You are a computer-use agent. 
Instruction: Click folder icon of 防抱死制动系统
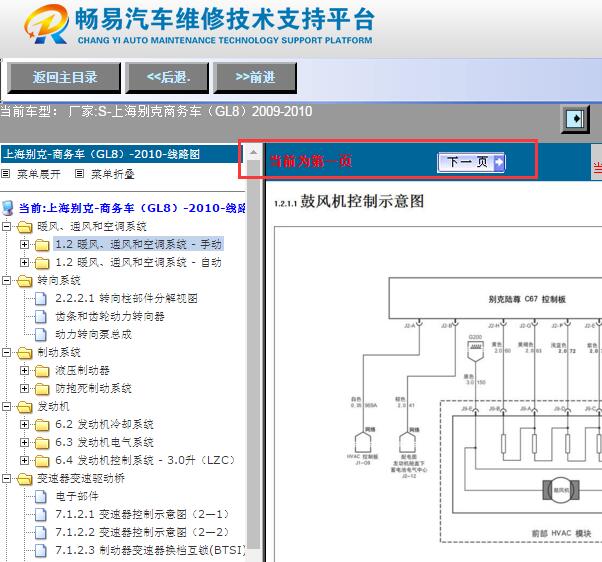[42, 389]
